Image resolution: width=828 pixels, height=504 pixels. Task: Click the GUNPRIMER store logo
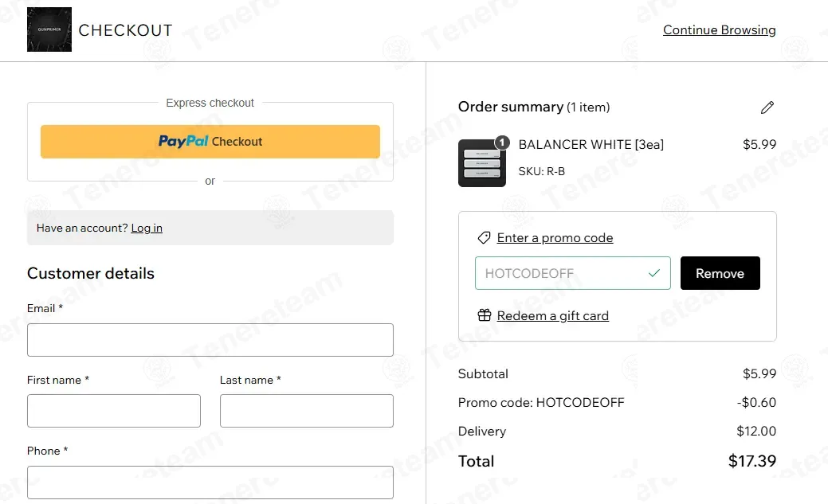point(49,29)
